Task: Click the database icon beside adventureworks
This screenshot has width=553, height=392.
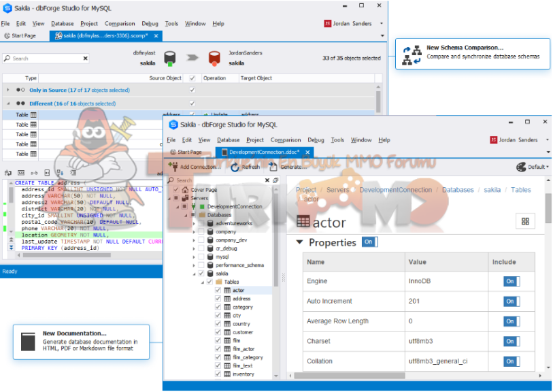Action: tap(210, 223)
